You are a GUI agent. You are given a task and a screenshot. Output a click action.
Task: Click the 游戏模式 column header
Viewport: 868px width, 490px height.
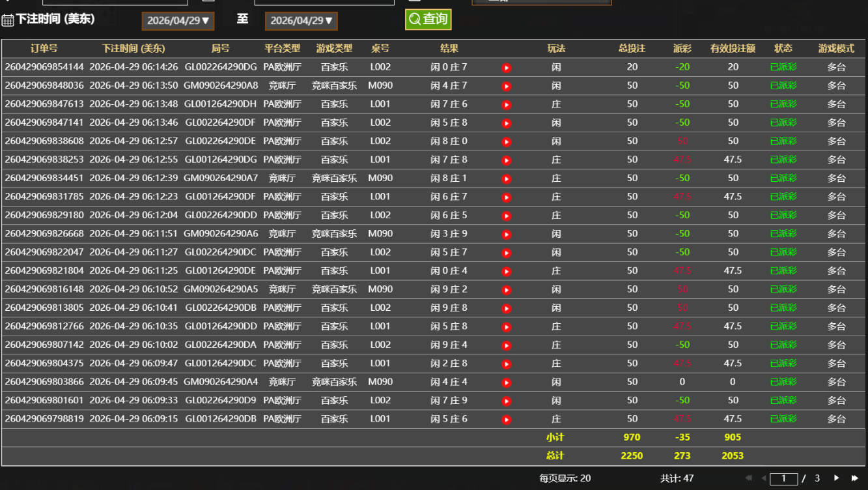coord(836,49)
